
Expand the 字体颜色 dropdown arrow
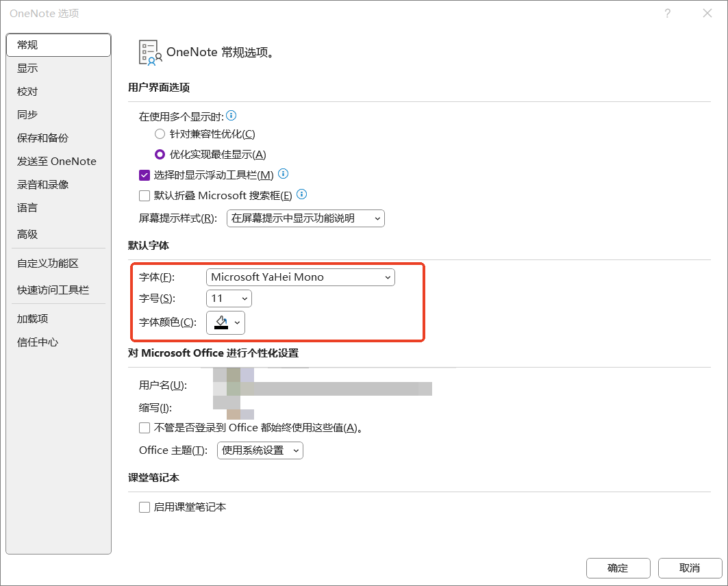click(237, 323)
